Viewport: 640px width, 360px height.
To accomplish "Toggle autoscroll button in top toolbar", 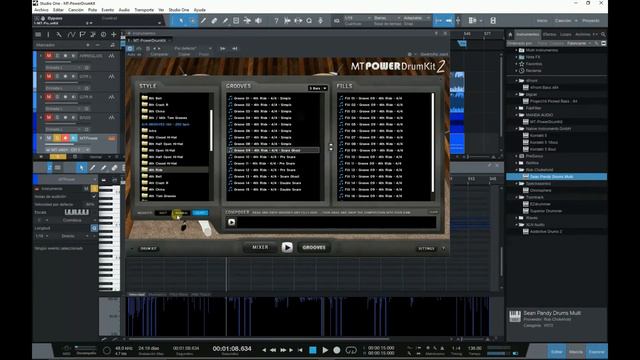I will click(x=438, y=20).
